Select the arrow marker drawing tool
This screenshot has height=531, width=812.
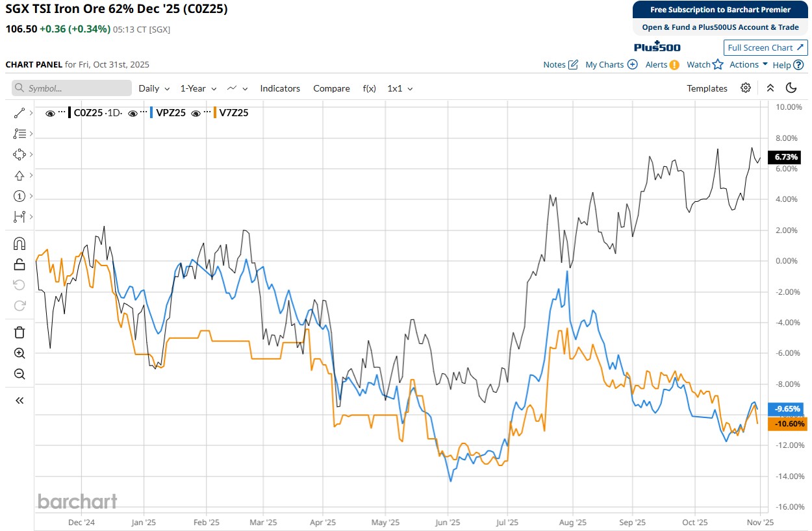pyautogui.click(x=19, y=175)
